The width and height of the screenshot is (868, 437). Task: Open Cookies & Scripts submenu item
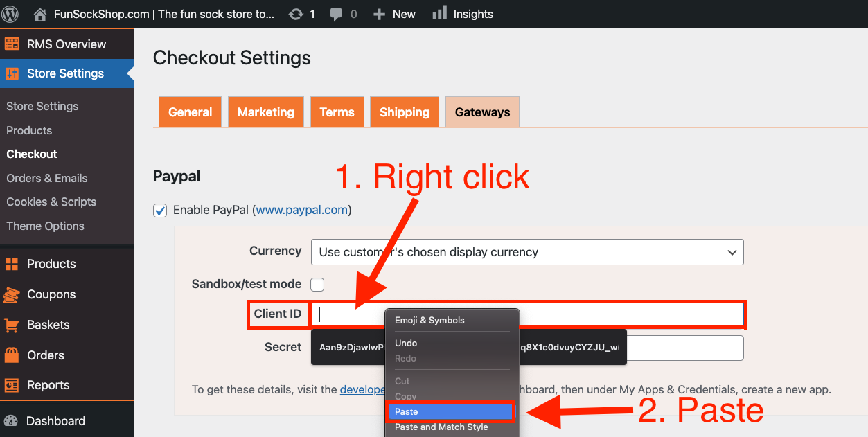[x=51, y=202]
